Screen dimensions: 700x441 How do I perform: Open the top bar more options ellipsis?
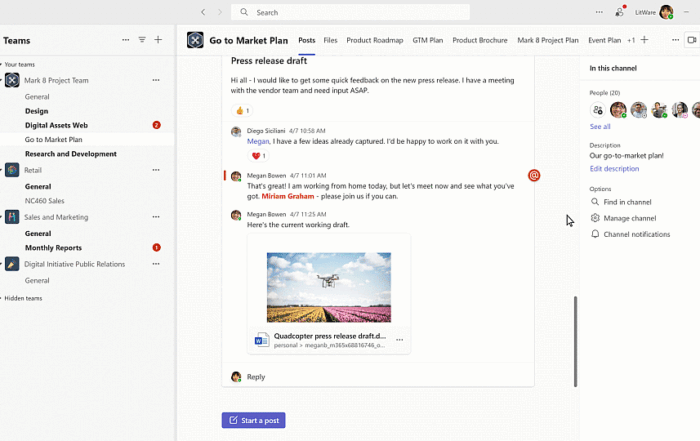tap(599, 12)
